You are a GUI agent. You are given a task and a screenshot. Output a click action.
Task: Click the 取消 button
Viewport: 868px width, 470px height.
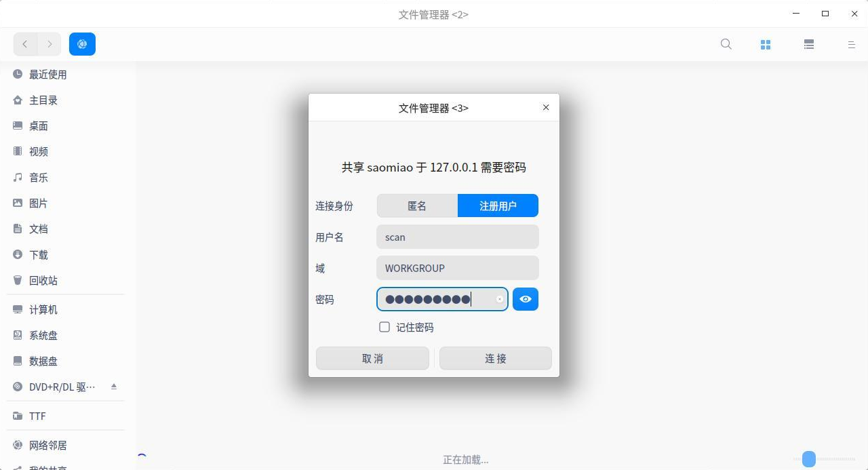(372, 358)
